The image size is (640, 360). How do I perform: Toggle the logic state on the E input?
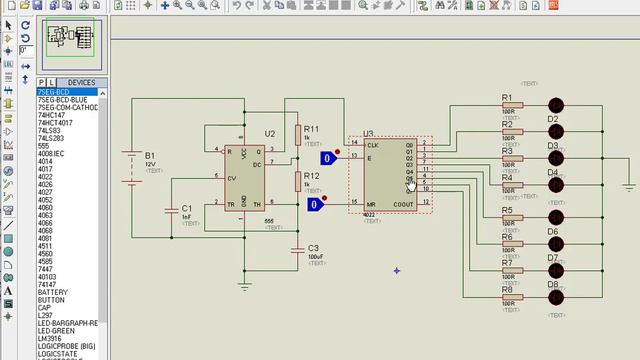(x=328, y=158)
